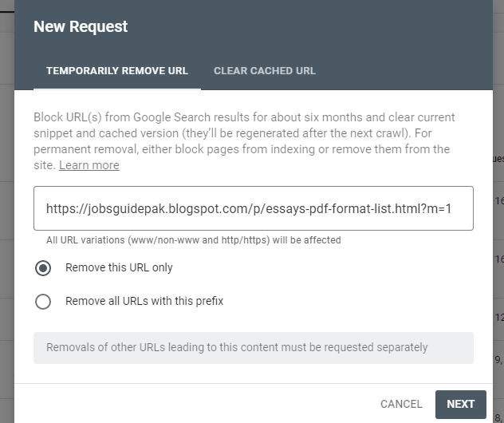The width and height of the screenshot is (504, 423).
Task: Open the Learn more link
Action: (x=89, y=165)
